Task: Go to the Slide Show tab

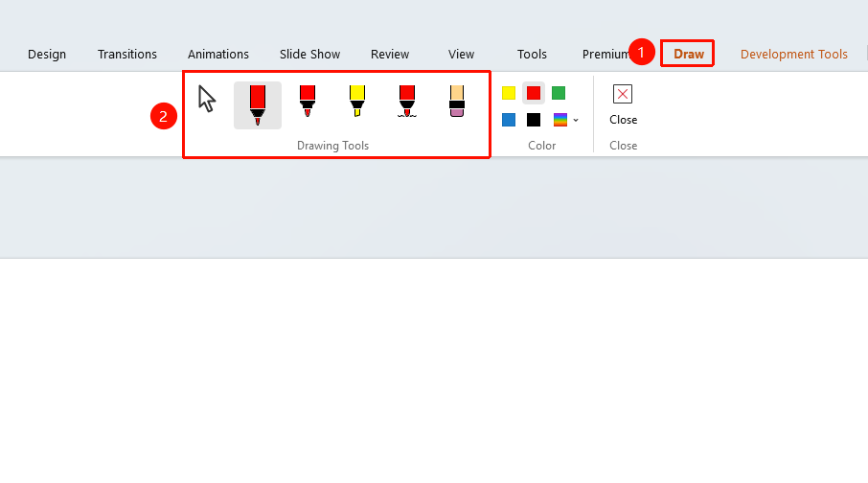Action: pos(310,55)
